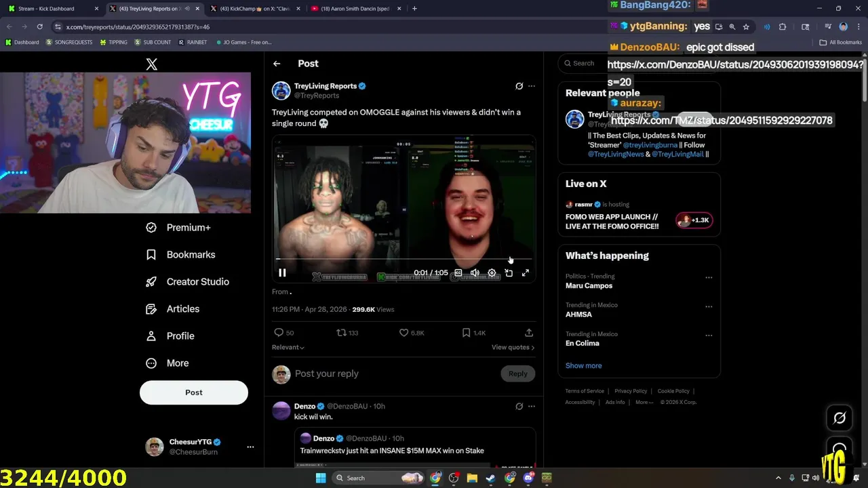Viewport: 868px width, 488px height.
Task: Pause the video
Action: pos(282,273)
